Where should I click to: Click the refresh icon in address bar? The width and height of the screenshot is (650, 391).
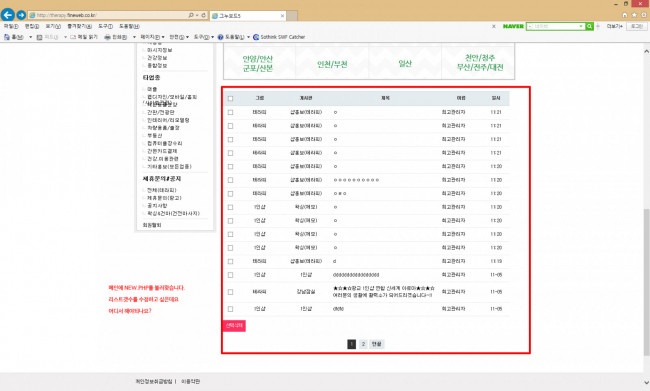[204, 15]
